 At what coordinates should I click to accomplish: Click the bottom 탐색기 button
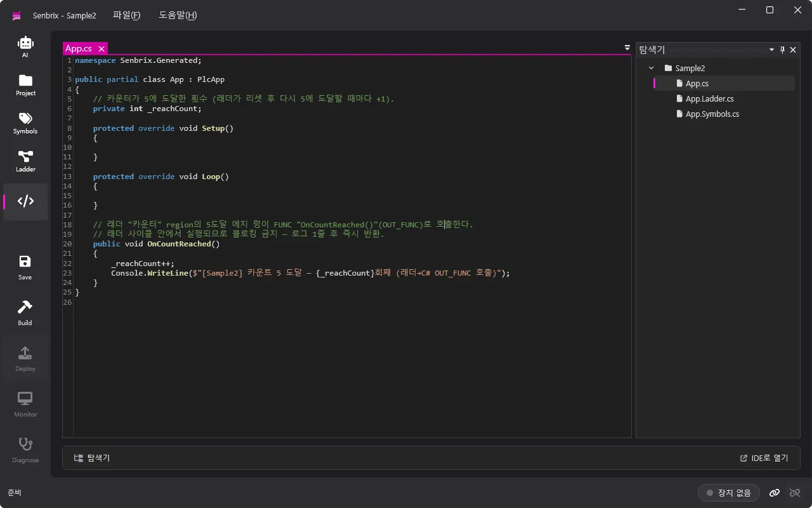pos(92,458)
